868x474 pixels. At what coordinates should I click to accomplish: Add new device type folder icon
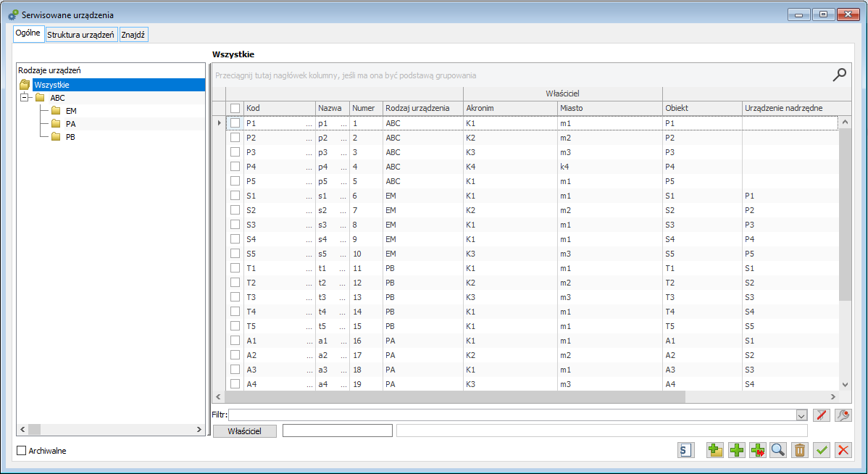click(715, 450)
